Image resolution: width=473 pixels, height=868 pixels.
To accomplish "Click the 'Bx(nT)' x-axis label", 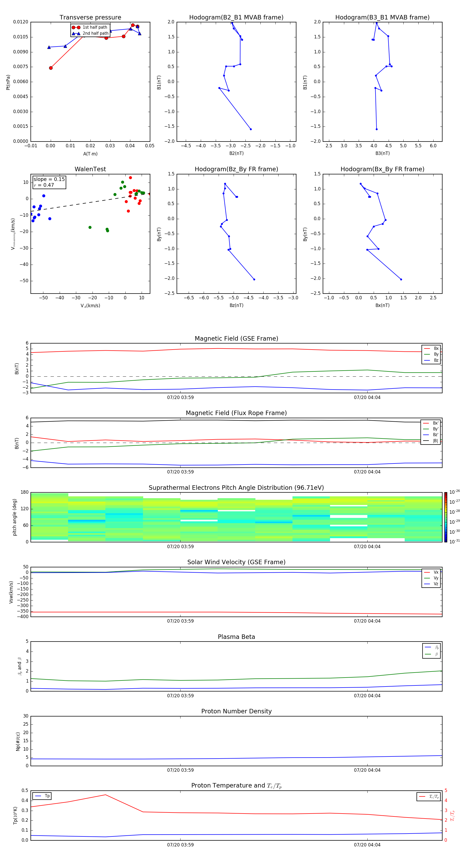I will point(382,305).
